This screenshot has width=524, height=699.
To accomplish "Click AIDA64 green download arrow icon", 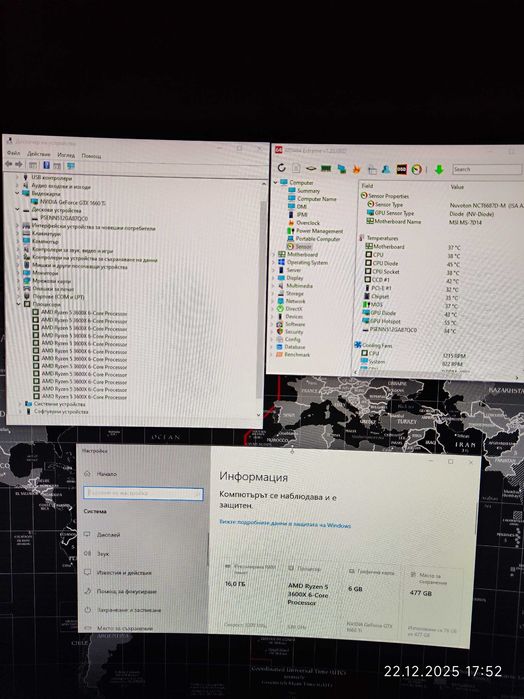I will click(x=439, y=169).
